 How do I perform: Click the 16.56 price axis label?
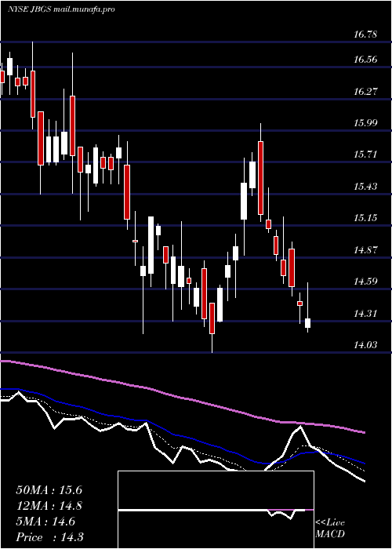point(365,60)
